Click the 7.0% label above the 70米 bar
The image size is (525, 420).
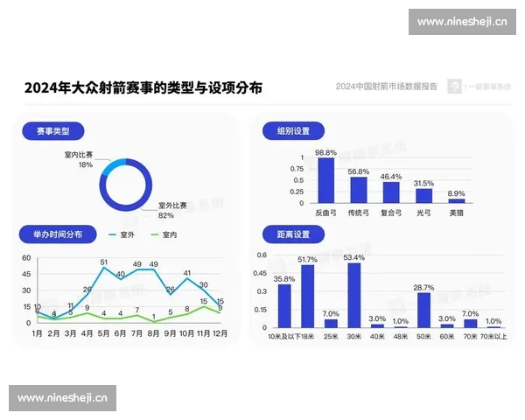pos(470,314)
